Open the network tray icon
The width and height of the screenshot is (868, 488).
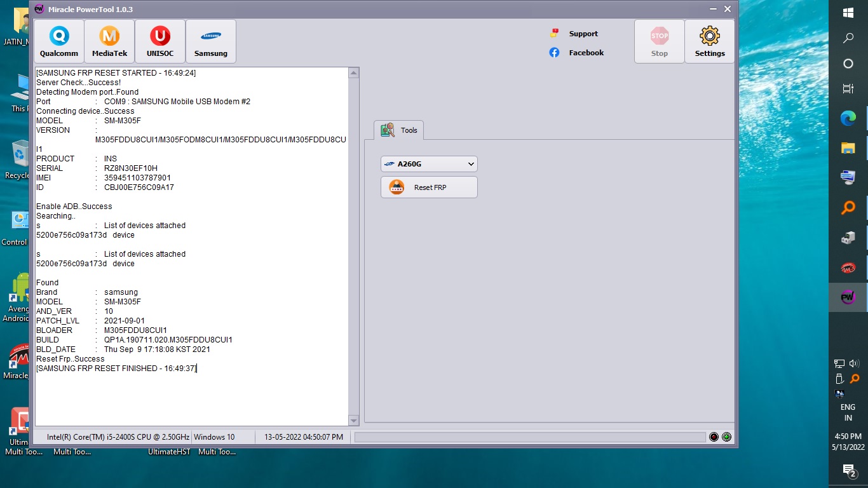pos(839,363)
